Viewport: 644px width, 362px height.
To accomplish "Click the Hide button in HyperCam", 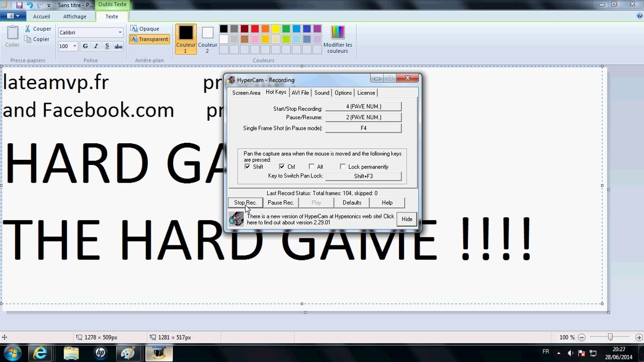I will click(x=407, y=219).
